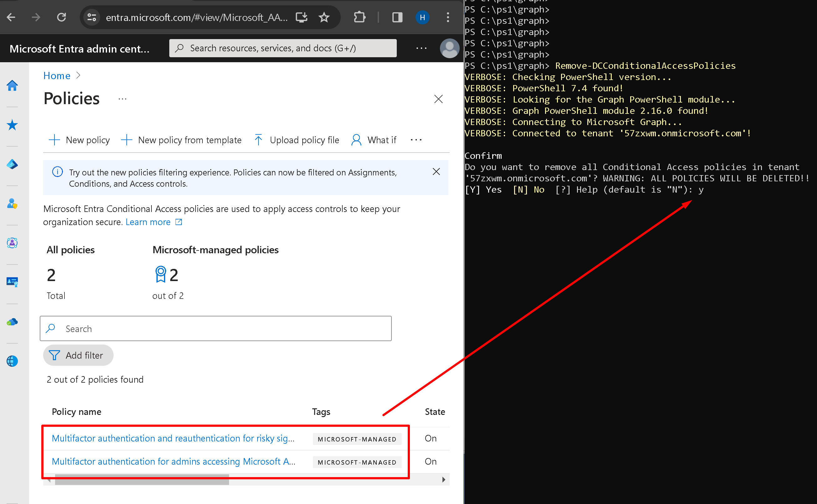
Task: Reload the browser page
Action: click(x=62, y=17)
